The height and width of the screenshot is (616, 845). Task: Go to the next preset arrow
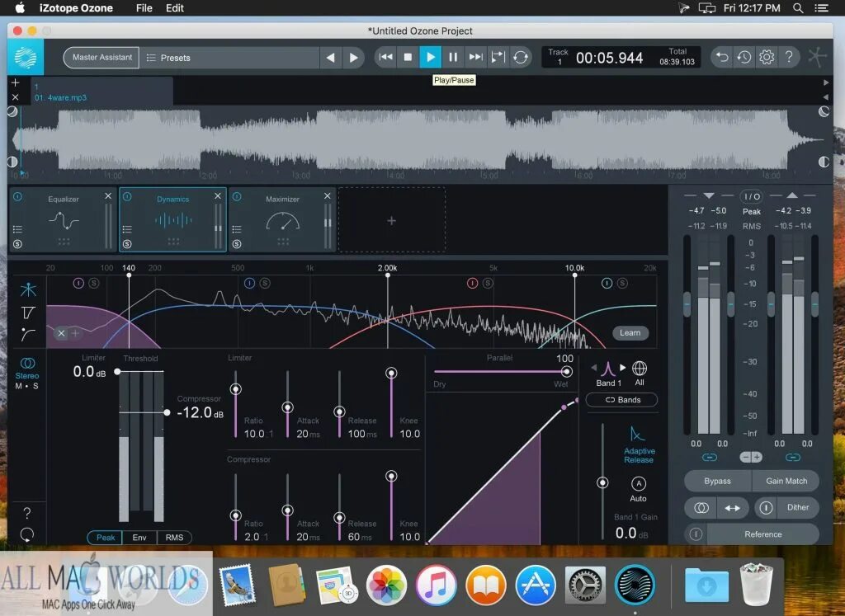tap(353, 58)
